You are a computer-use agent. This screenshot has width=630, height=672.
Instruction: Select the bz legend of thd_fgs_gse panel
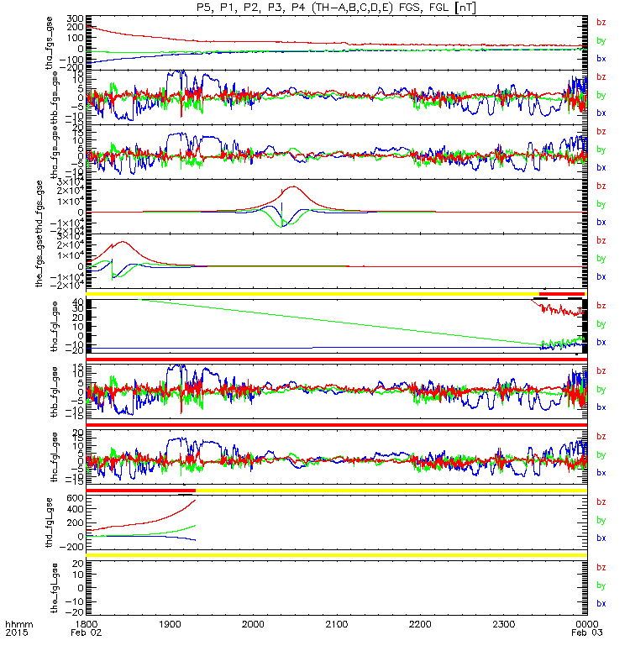point(601,186)
